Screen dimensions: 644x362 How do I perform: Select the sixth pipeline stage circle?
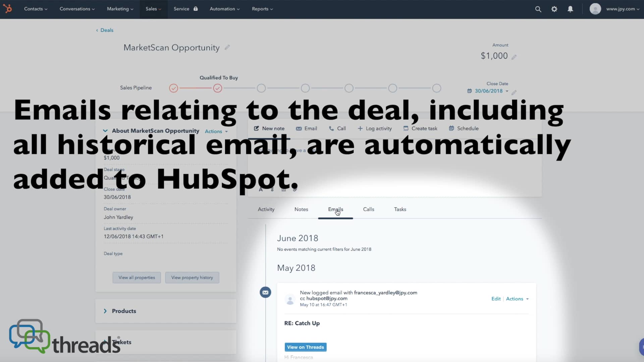point(392,88)
